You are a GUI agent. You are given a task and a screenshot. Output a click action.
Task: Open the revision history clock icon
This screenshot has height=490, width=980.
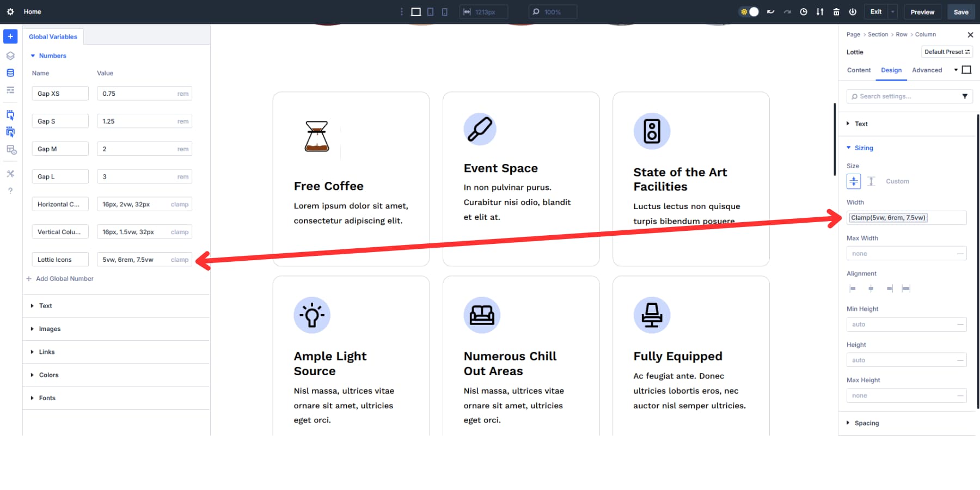[804, 11]
